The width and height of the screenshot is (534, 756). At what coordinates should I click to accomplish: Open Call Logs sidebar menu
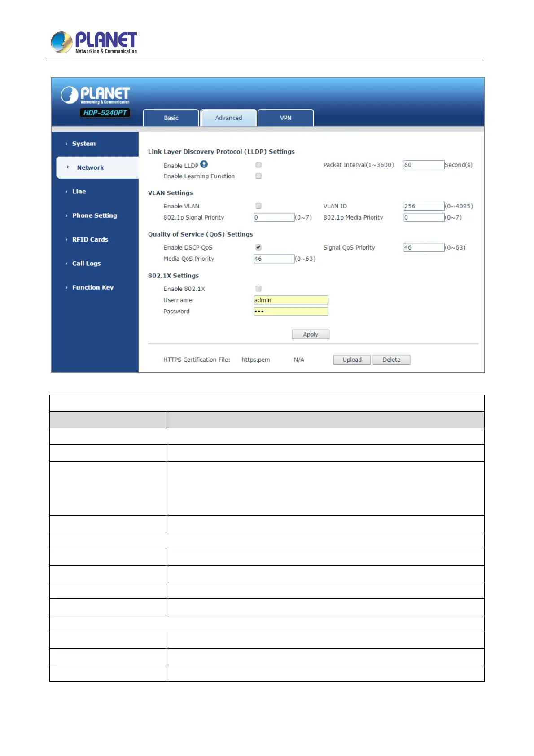coord(86,264)
